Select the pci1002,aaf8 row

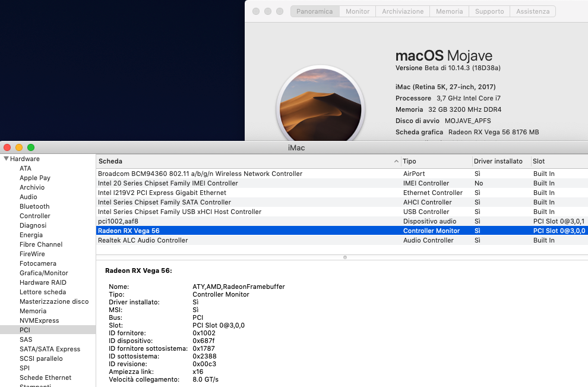coord(342,221)
